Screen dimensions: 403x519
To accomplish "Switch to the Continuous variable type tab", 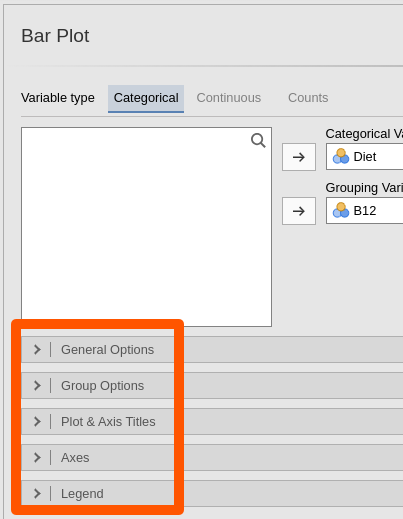I will point(229,98).
